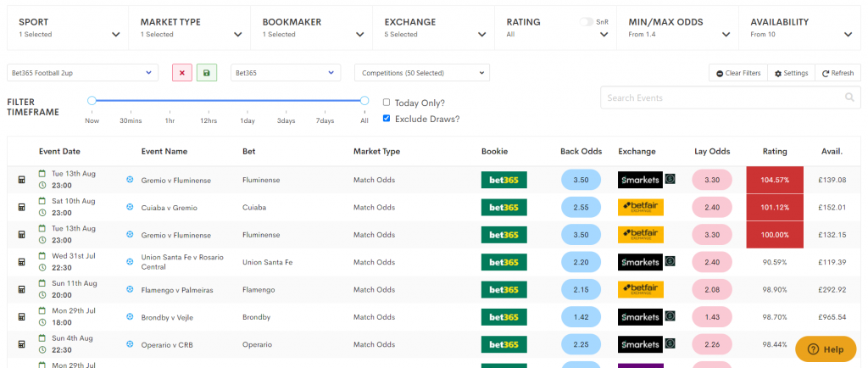Sort by Event Date column header
The image size is (868, 368).
point(59,152)
